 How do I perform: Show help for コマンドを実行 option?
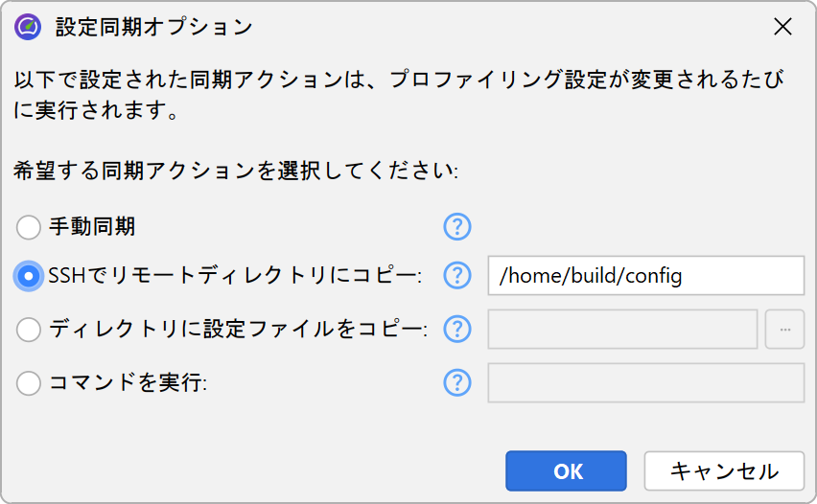(x=457, y=383)
